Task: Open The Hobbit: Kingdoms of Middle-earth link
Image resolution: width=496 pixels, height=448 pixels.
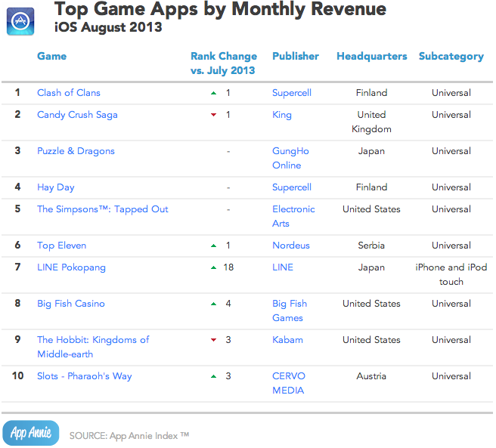Action: point(93,347)
